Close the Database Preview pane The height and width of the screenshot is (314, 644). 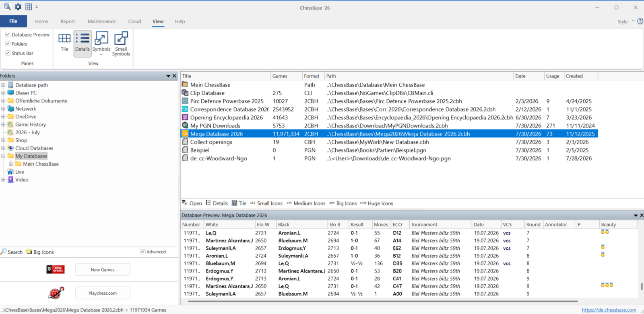tap(642, 215)
